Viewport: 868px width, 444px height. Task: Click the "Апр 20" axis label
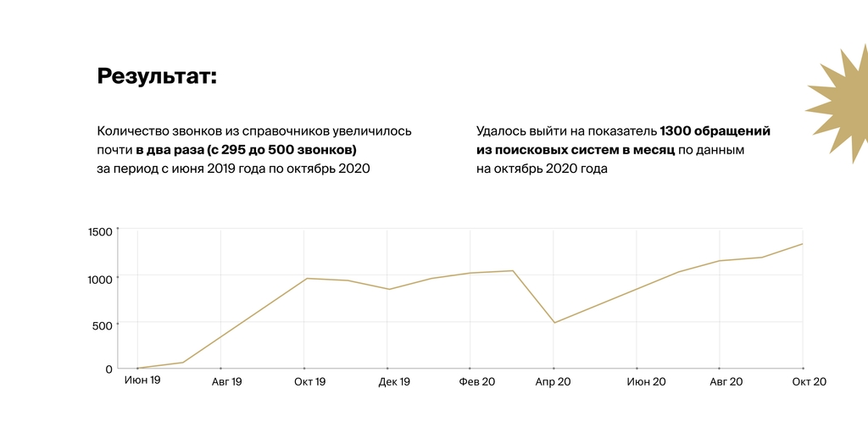pos(553,382)
